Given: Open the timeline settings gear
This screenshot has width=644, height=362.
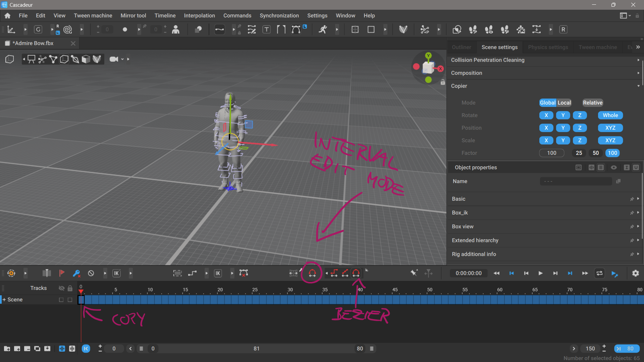Looking at the screenshot, I should tap(635, 273).
